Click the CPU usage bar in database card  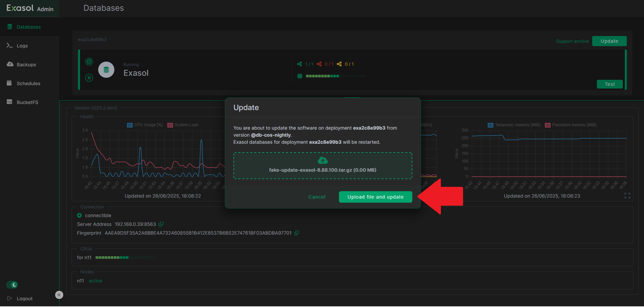[x=336, y=76]
